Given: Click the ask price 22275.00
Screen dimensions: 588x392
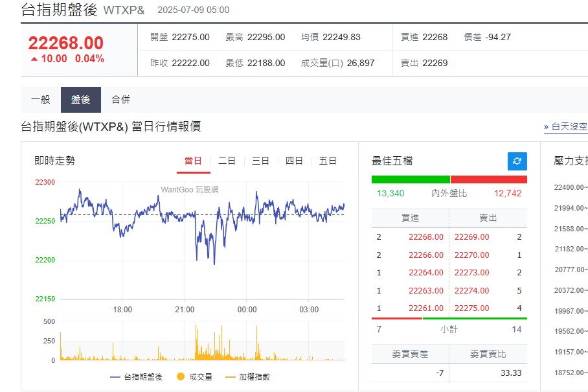Looking at the screenshot, I should pos(471,308).
